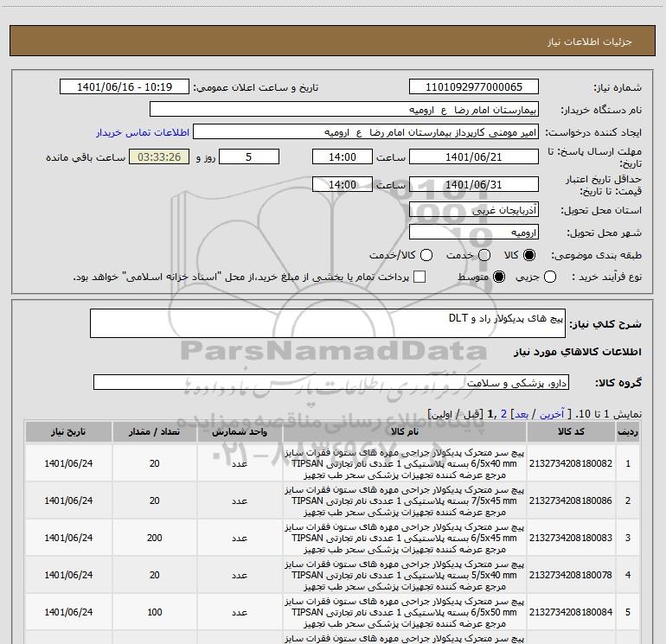Click item code 213273208180083

pos(571,538)
